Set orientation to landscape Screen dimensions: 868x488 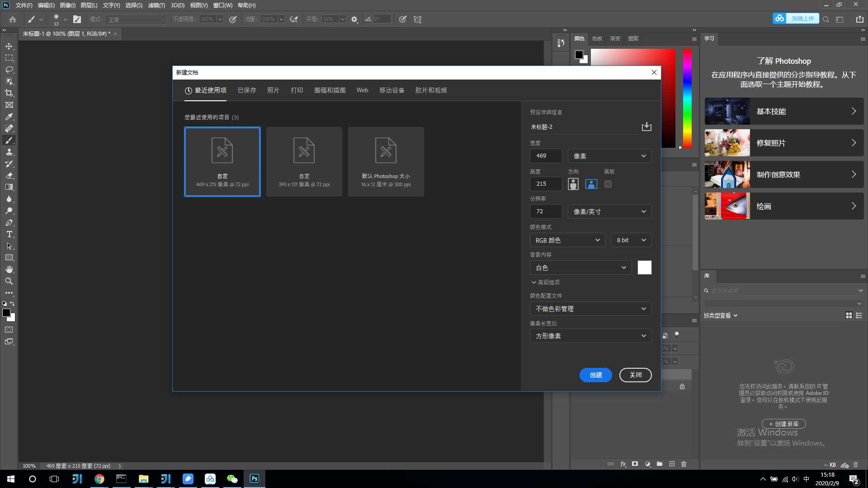[x=591, y=184]
